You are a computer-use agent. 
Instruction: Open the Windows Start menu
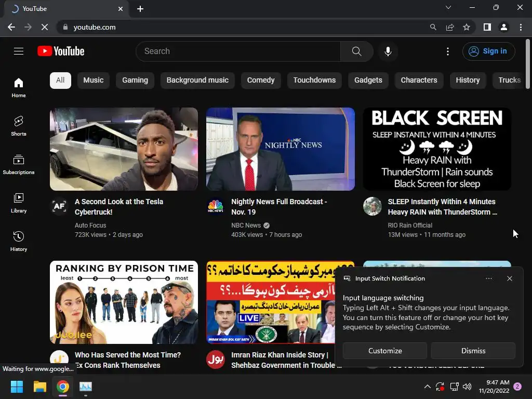click(17, 387)
